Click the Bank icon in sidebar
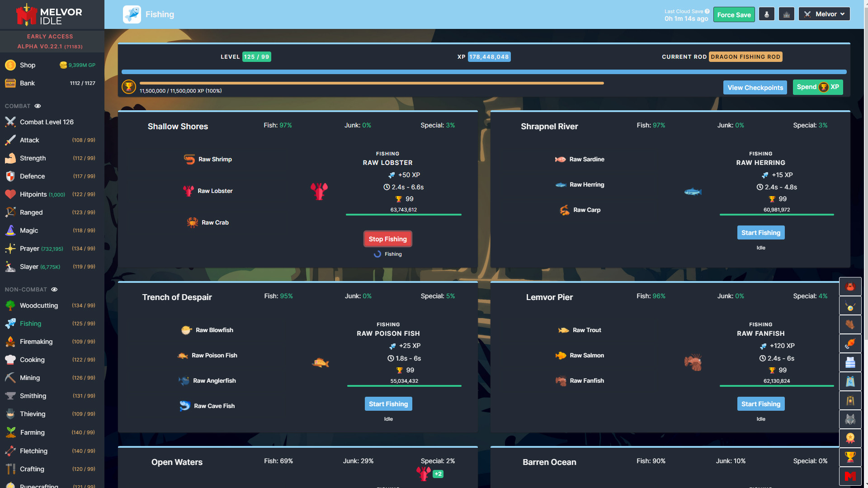Screen dimensions: 868x488 10,83
